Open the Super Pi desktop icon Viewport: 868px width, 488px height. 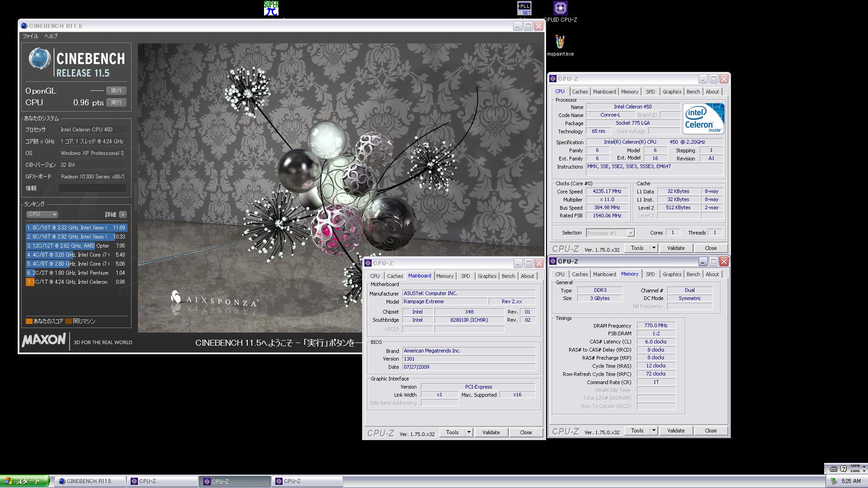(271, 8)
